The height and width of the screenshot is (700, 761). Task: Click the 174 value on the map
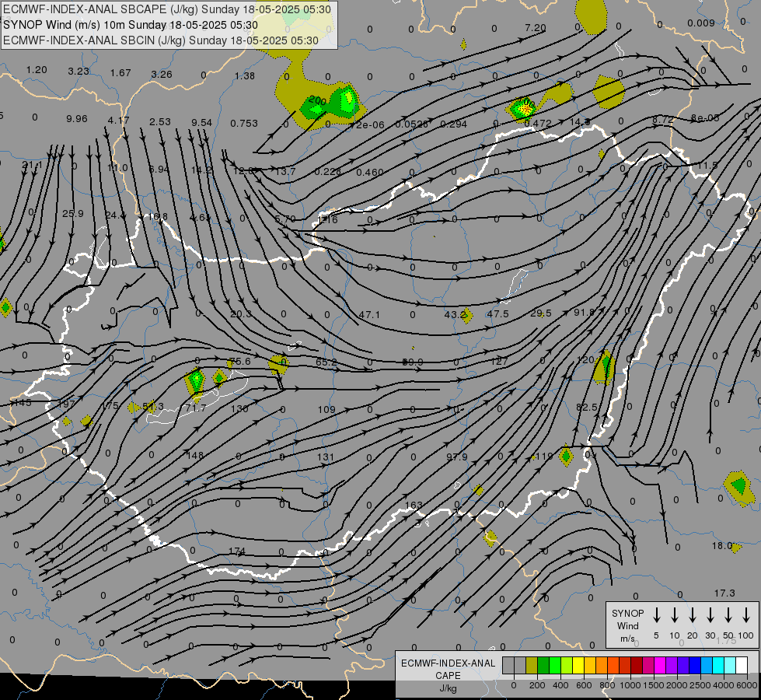(x=237, y=551)
